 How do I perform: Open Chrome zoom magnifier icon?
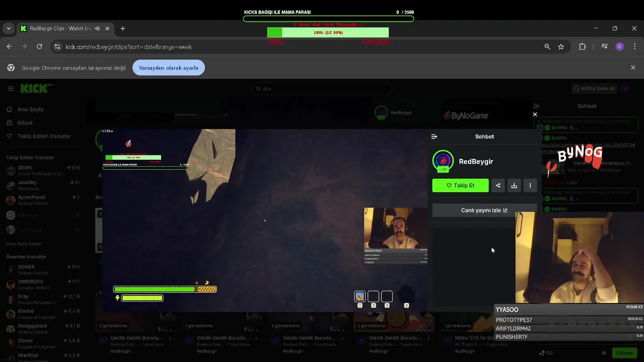coord(547,47)
